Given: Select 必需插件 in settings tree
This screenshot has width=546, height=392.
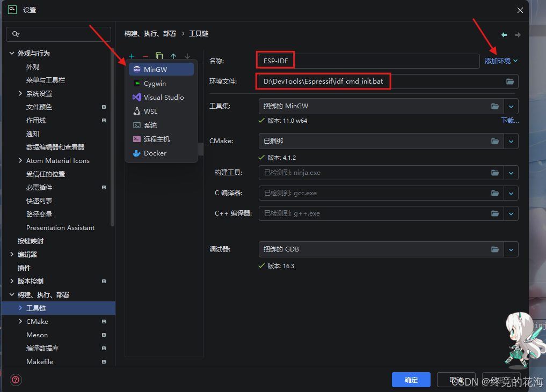Looking at the screenshot, I should pyautogui.click(x=39, y=188).
